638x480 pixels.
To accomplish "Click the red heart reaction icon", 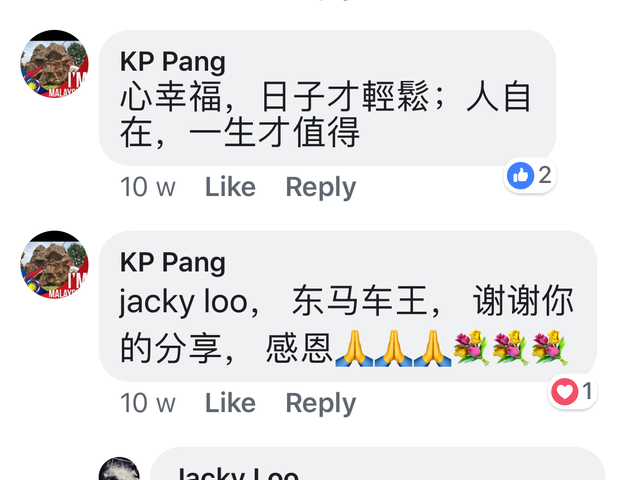I will 564,391.
